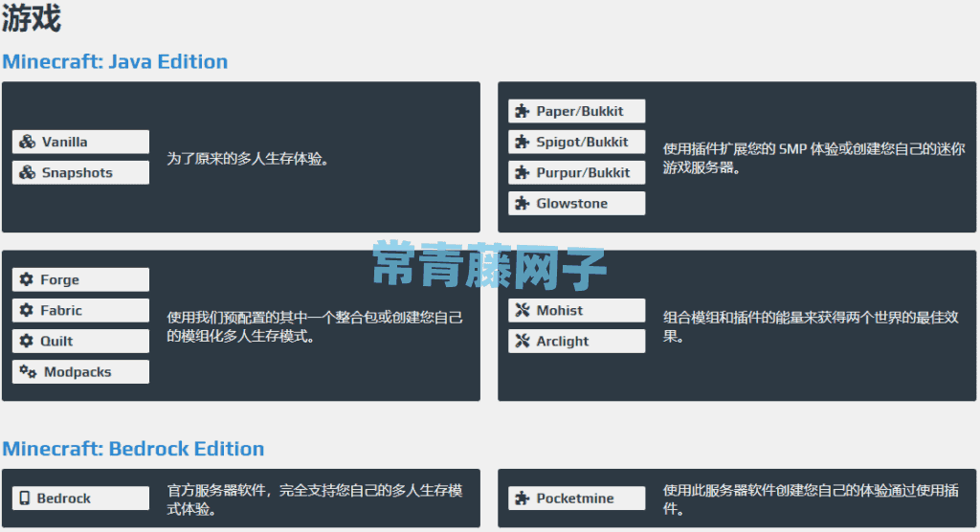Click the crossed tools icon on Arclight
980x532 pixels.
(x=523, y=341)
